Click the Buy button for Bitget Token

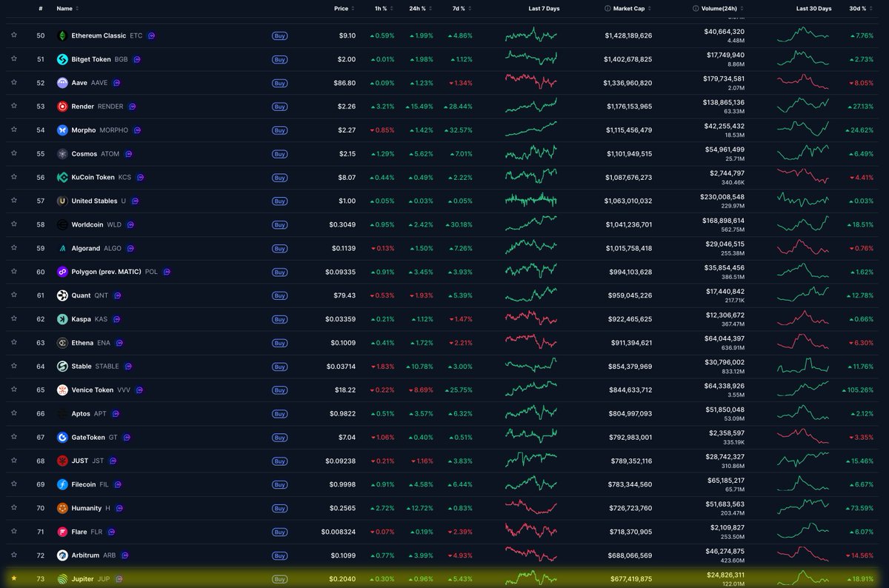279,59
